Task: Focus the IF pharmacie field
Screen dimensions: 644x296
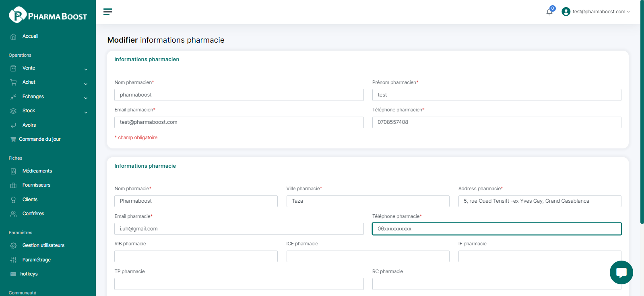Action: click(540, 256)
